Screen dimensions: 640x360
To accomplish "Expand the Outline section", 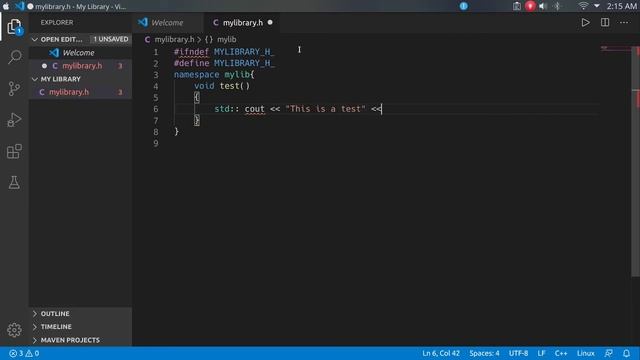I will click(80, 313).
